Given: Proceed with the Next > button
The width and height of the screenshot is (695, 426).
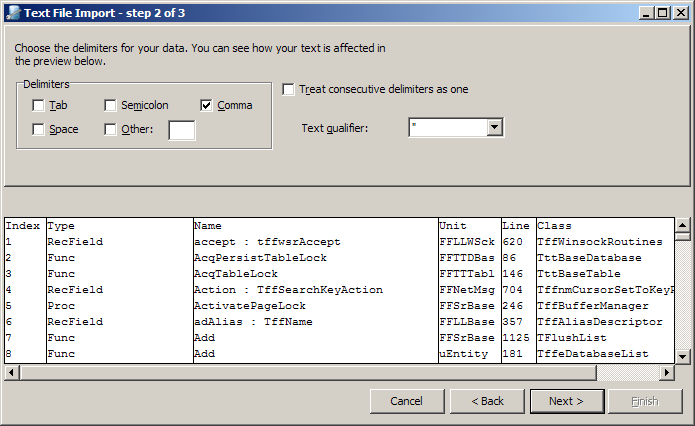Looking at the screenshot, I should click(565, 401).
